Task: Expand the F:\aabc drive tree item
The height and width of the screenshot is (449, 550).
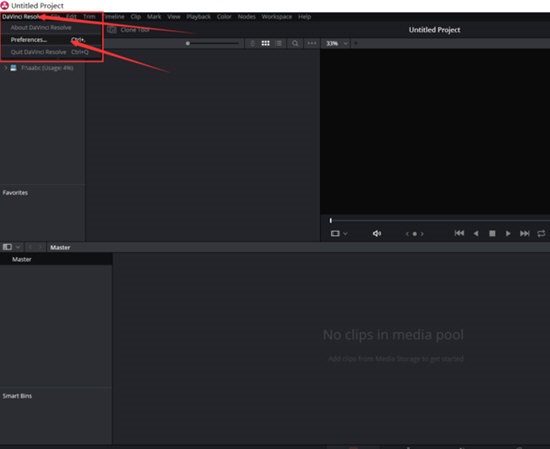Action: click(5, 68)
